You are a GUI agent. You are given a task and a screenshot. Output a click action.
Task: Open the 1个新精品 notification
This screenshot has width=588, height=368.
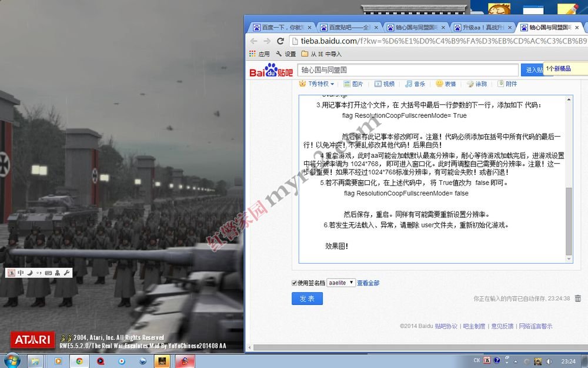(x=565, y=69)
